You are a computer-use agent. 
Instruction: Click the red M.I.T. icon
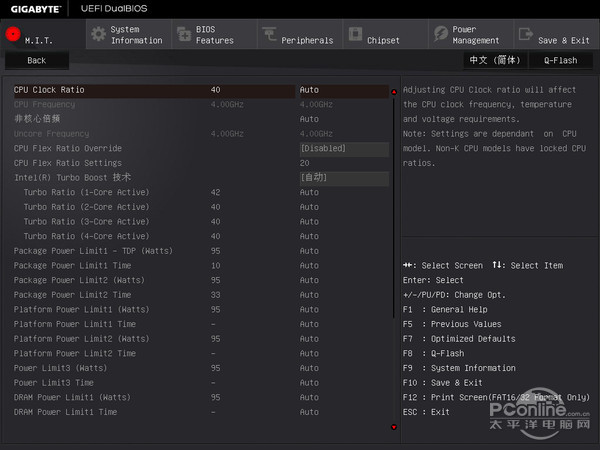tap(13, 33)
